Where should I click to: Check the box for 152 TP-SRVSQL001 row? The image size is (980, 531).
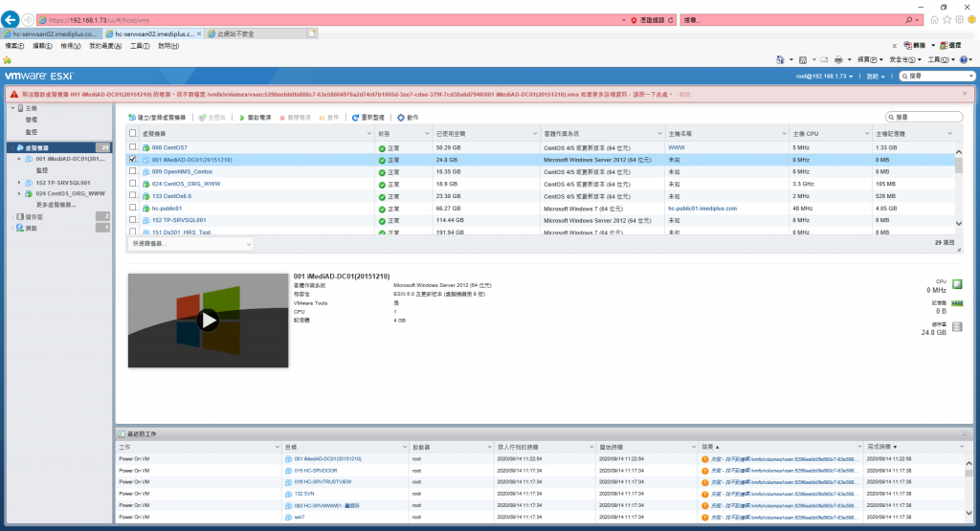pyautogui.click(x=132, y=220)
